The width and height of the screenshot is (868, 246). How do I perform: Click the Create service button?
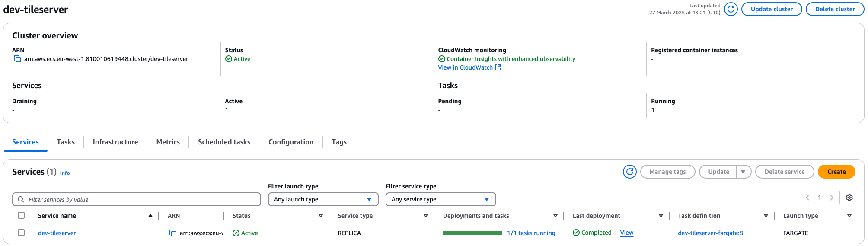pos(836,172)
